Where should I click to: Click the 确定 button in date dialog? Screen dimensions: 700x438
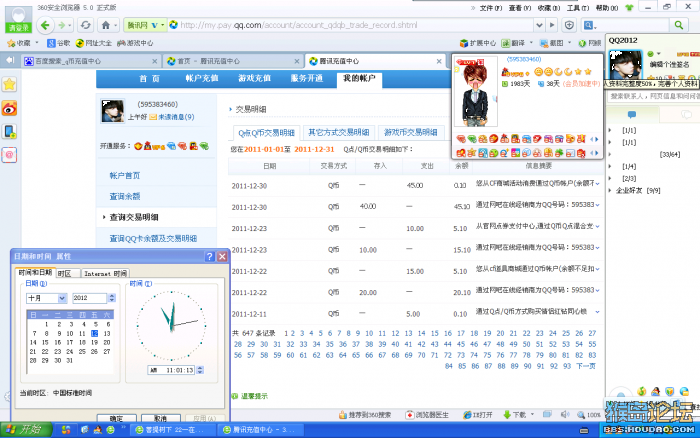[116, 418]
